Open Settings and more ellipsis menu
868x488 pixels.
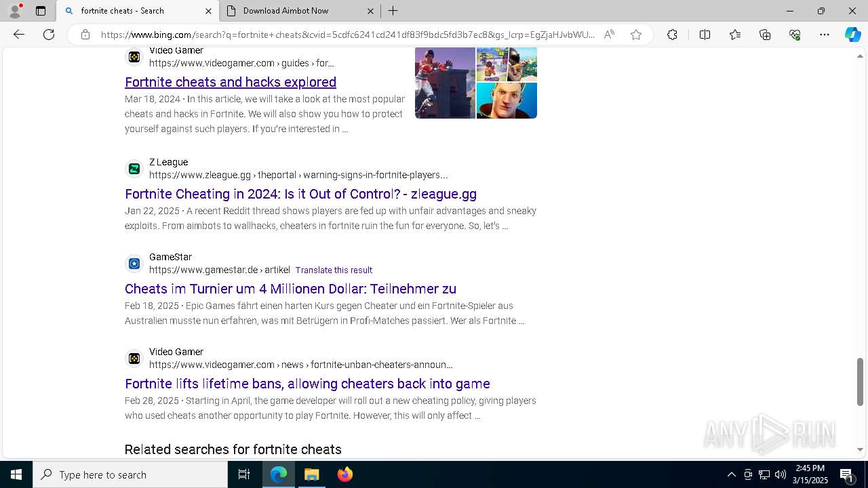point(825,35)
